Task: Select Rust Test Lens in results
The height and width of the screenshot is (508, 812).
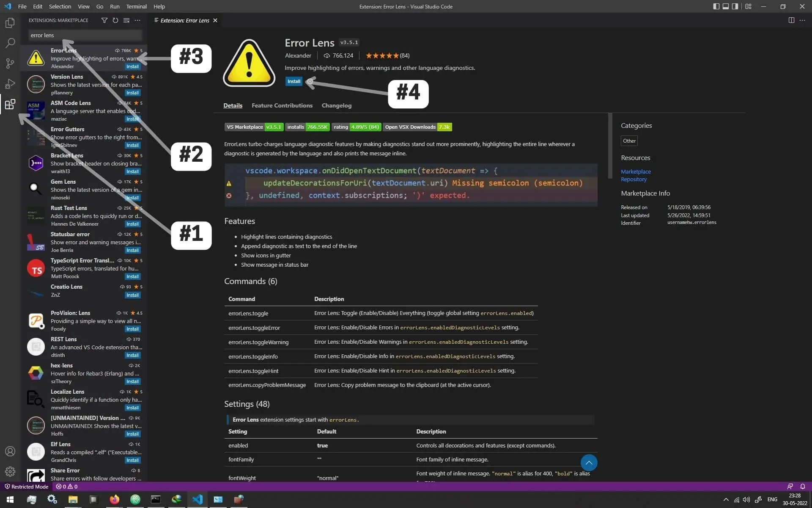Action: [x=84, y=216]
